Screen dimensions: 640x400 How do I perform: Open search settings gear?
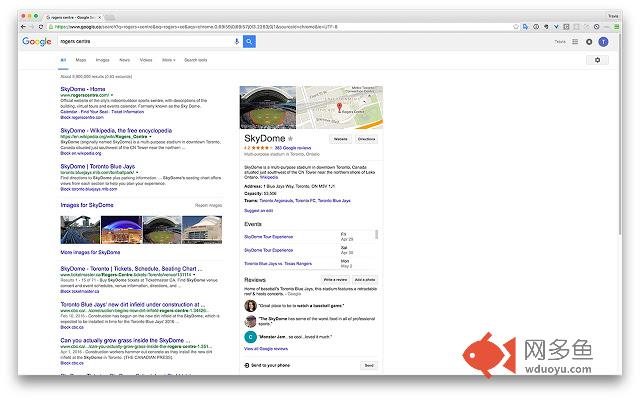click(x=598, y=60)
